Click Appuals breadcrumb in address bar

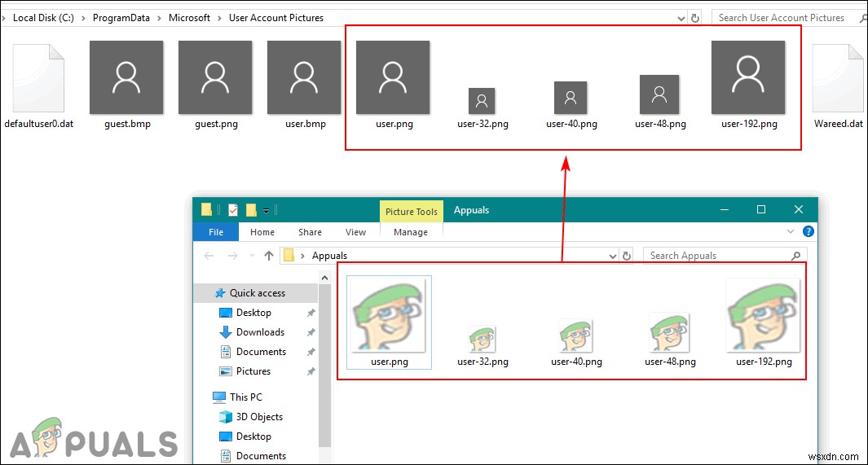click(x=329, y=256)
